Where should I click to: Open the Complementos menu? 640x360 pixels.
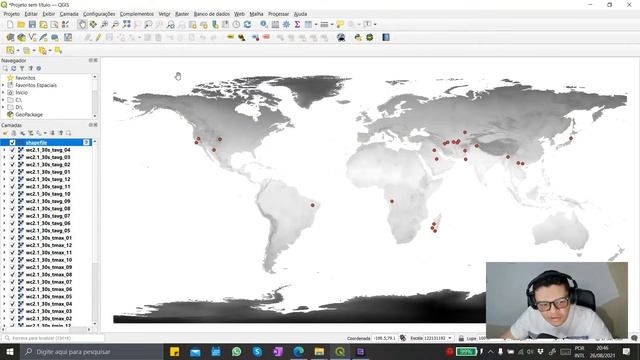pyautogui.click(x=137, y=14)
